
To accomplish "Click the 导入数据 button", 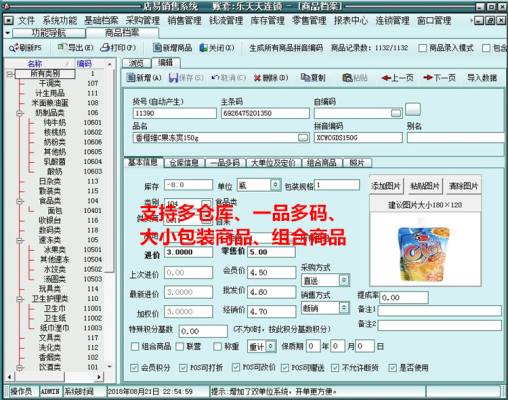I will (x=482, y=78).
